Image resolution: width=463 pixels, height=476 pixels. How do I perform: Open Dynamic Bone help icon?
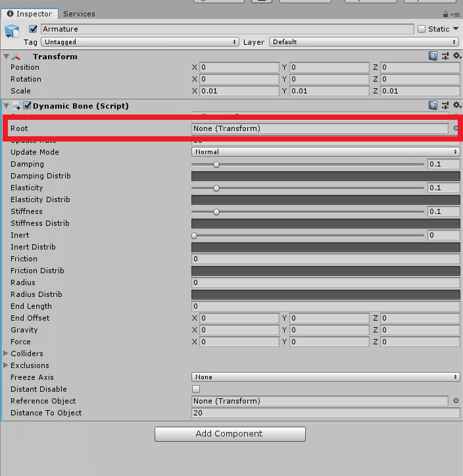[x=433, y=105]
